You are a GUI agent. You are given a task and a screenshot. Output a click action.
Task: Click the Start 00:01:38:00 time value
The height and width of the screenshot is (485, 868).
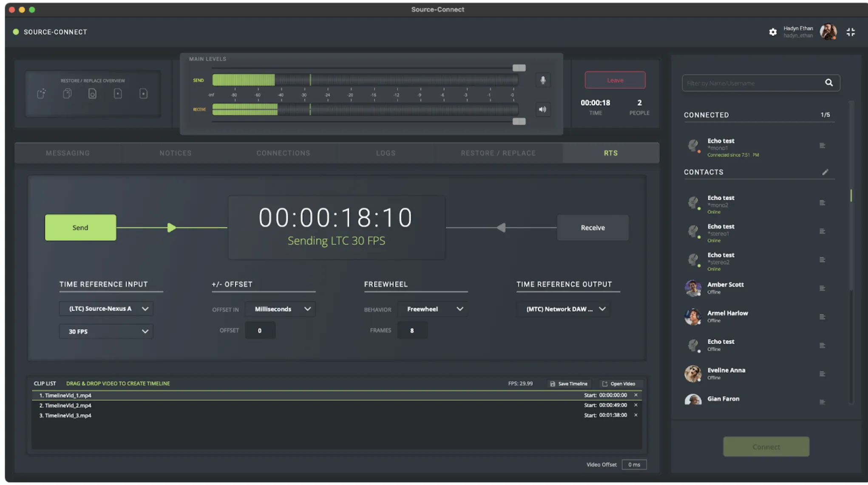[x=613, y=415]
